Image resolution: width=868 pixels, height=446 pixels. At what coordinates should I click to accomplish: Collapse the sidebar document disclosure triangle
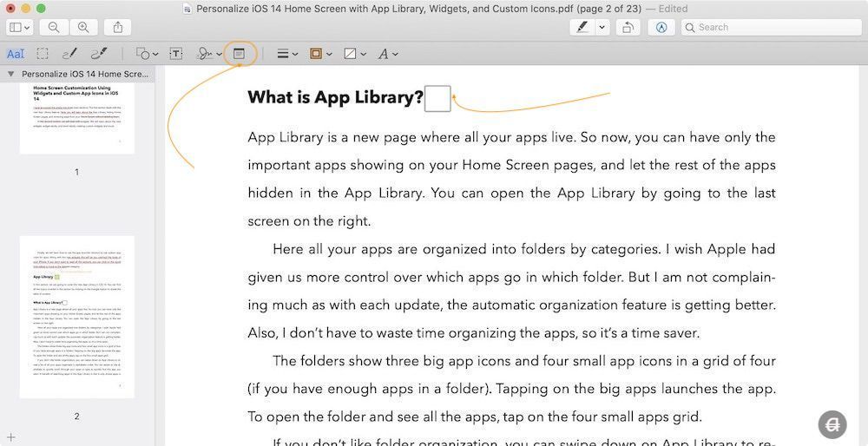tap(10, 75)
